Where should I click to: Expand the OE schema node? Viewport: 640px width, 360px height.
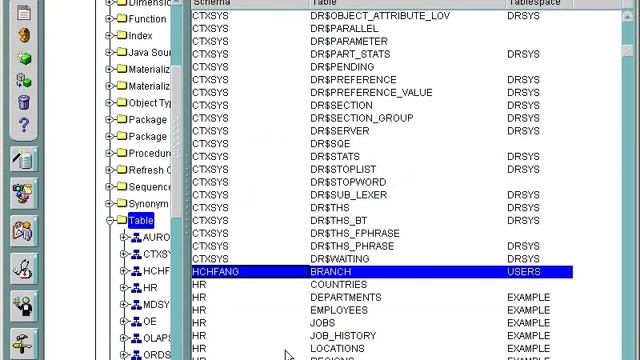click(x=124, y=321)
